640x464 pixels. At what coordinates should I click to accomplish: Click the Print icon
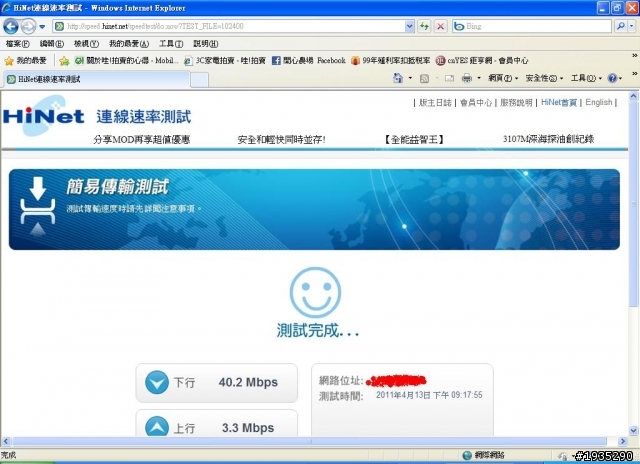tap(467, 78)
